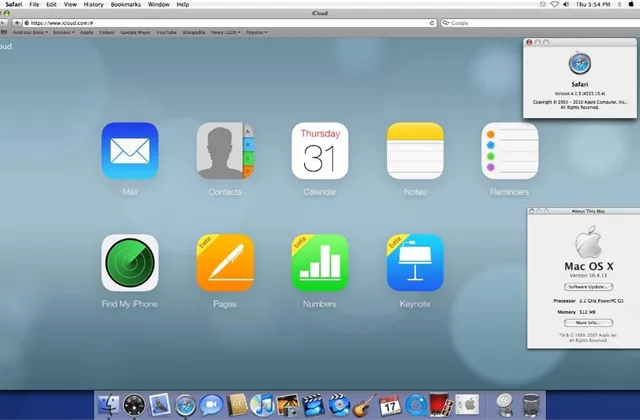Open the Google Maps bookmark link

[135, 32]
